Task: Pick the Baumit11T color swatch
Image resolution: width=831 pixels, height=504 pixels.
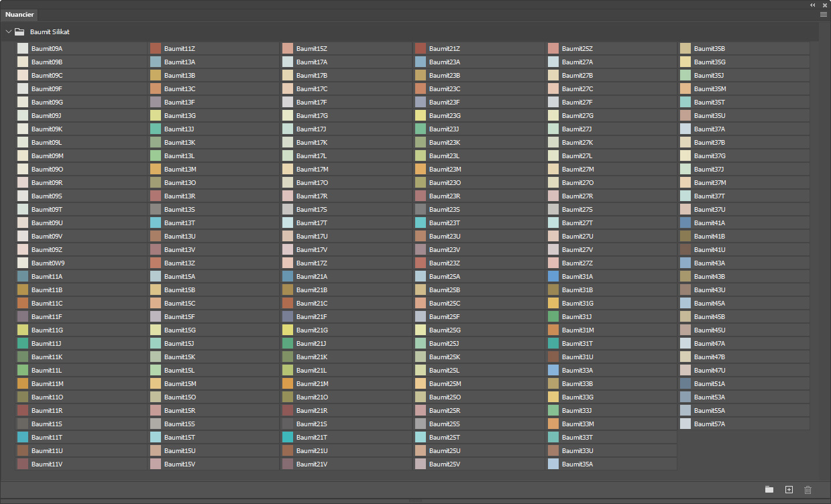Action: click(x=23, y=437)
